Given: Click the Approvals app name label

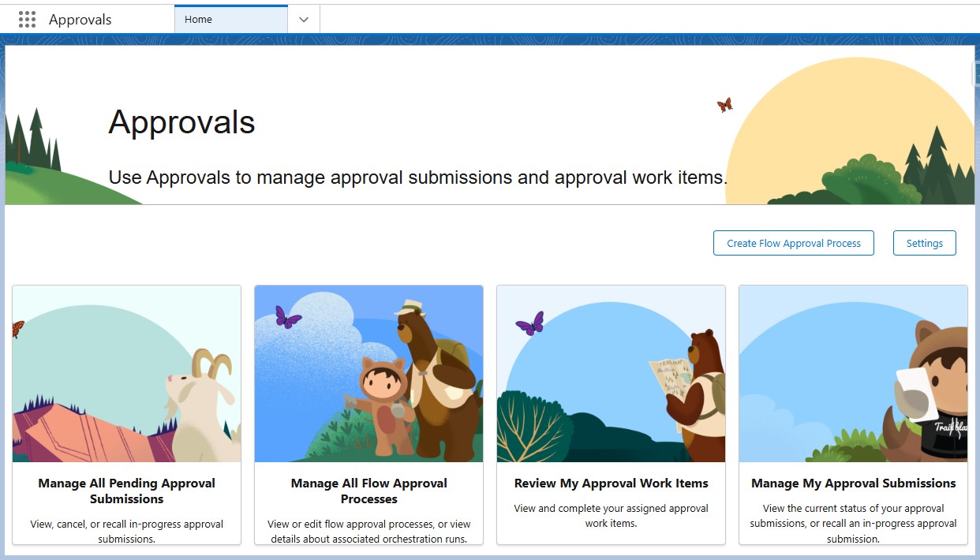Looking at the screenshot, I should 80,20.
